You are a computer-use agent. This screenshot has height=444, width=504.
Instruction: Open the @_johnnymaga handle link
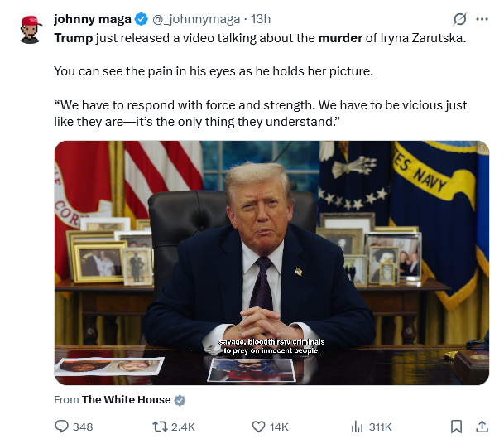coord(196,19)
